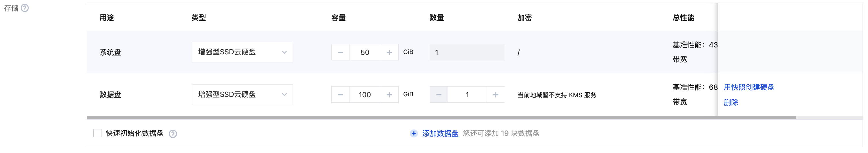868x153 pixels.
Task: Click system disk dropdown chevron arrow
Action: coord(284,53)
